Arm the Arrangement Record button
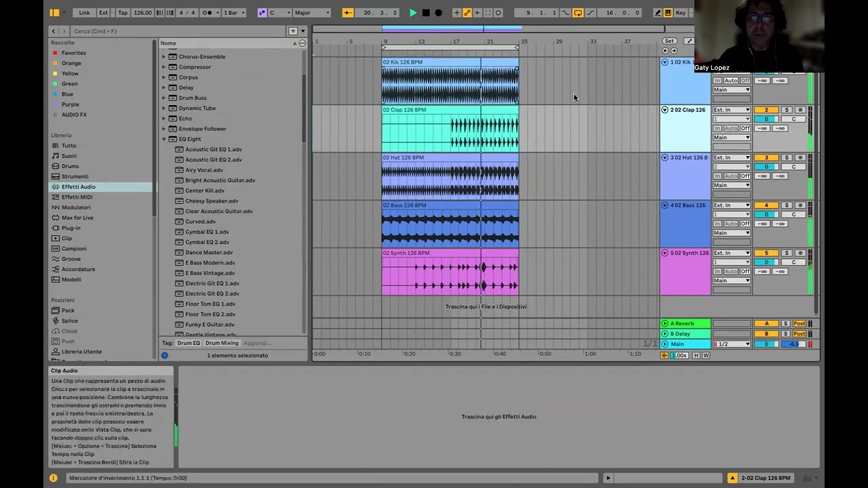Image resolution: width=868 pixels, height=488 pixels. [x=438, y=13]
